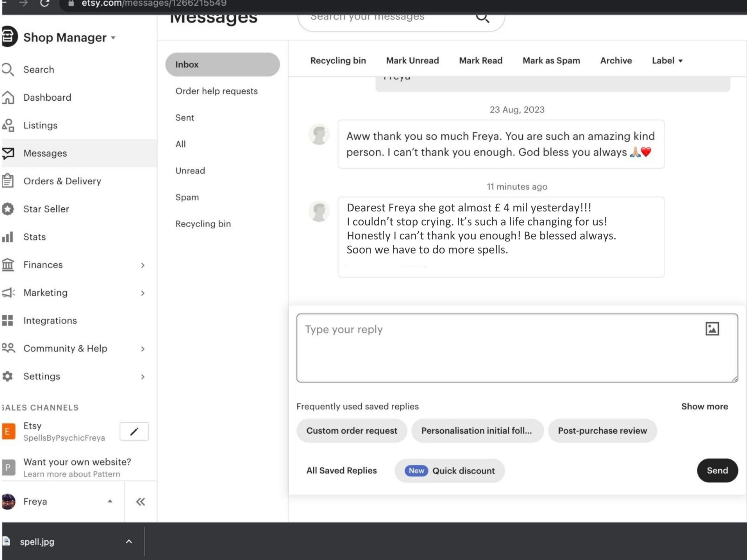747x560 pixels.
Task: Click the attach image icon in reply box
Action: coord(712,328)
